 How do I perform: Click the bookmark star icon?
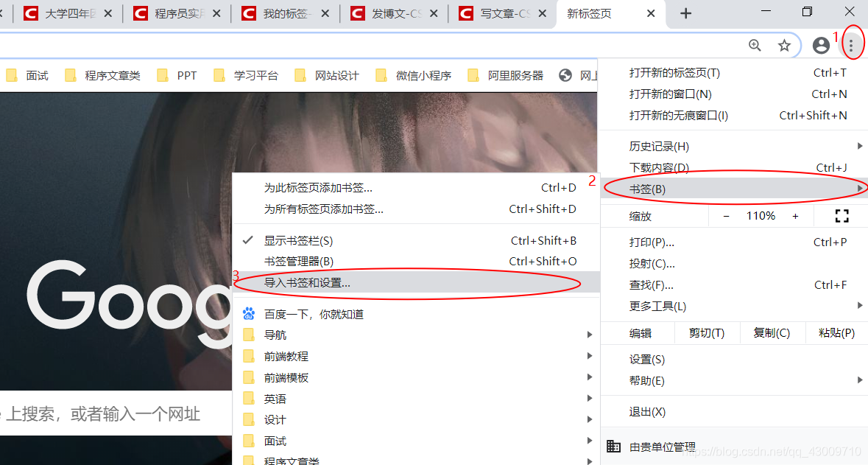pyautogui.click(x=783, y=45)
